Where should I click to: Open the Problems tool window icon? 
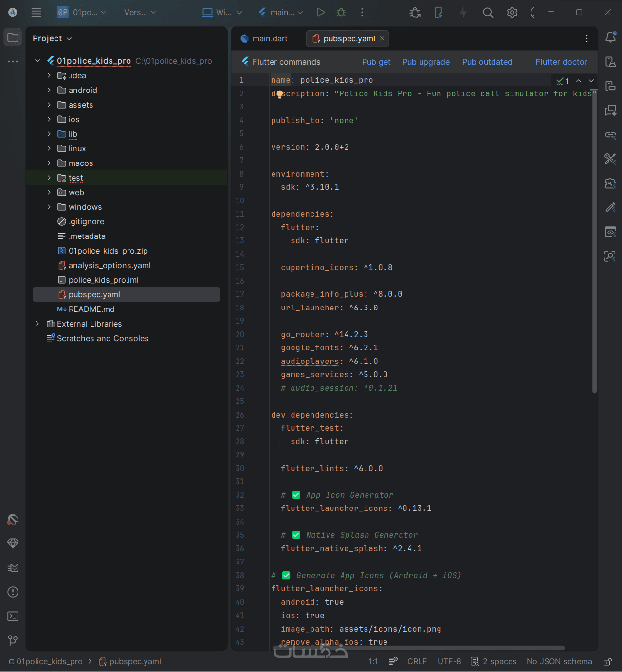click(13, 592)
